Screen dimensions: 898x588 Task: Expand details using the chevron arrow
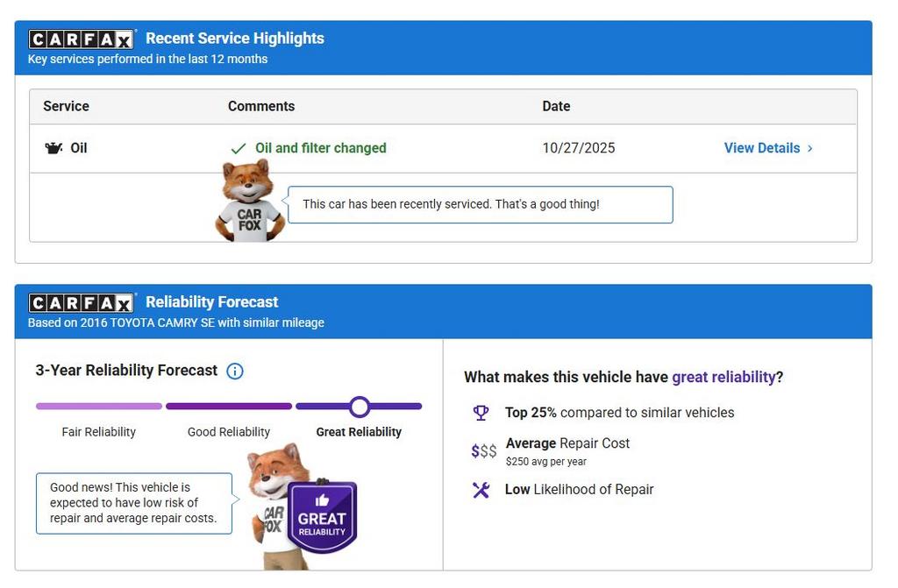[809, 149]
